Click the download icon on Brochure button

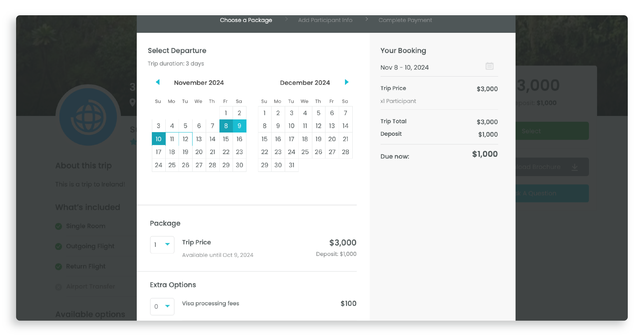(574, 167)
